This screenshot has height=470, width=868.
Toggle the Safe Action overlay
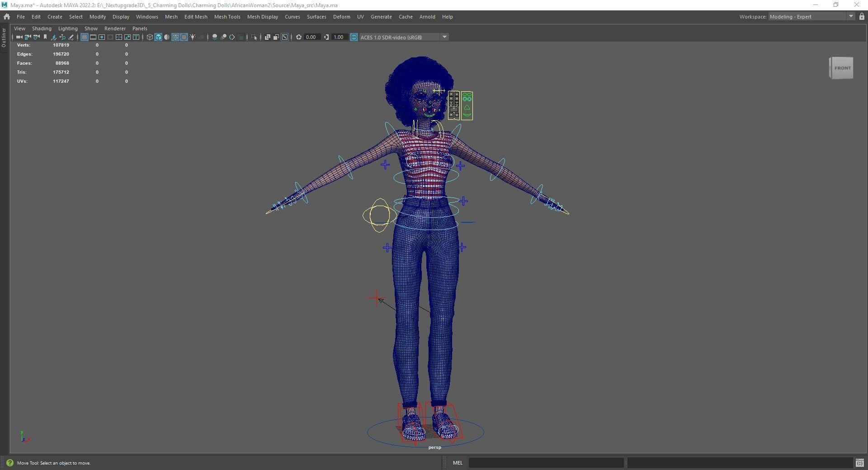[x=127, y=37]
